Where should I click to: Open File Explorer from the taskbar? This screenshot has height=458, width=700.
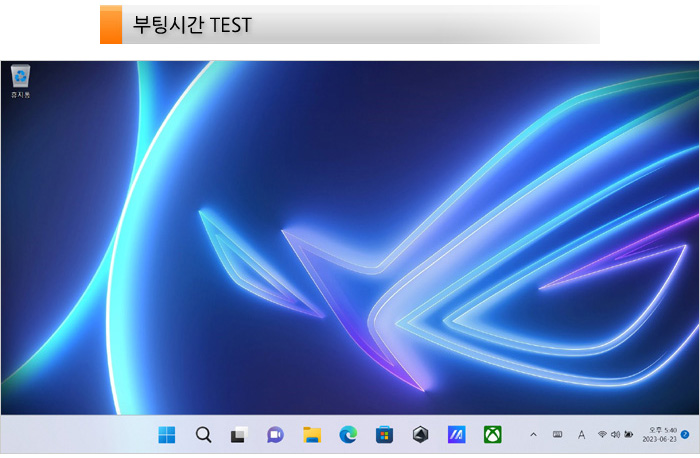point(312,434)
